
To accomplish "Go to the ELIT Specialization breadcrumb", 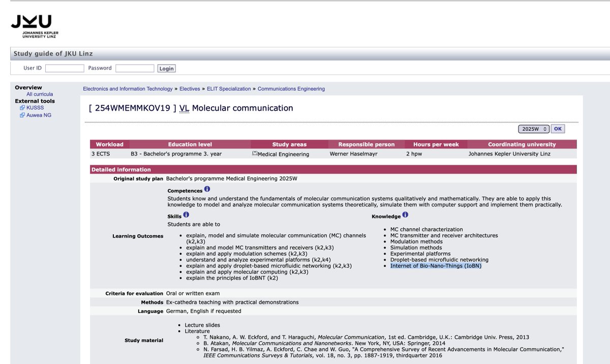I will click(x=229, y=88).
